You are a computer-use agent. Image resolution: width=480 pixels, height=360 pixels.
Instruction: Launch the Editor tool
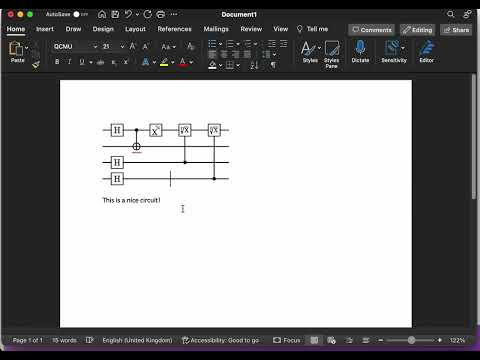(x=427, y=51)
